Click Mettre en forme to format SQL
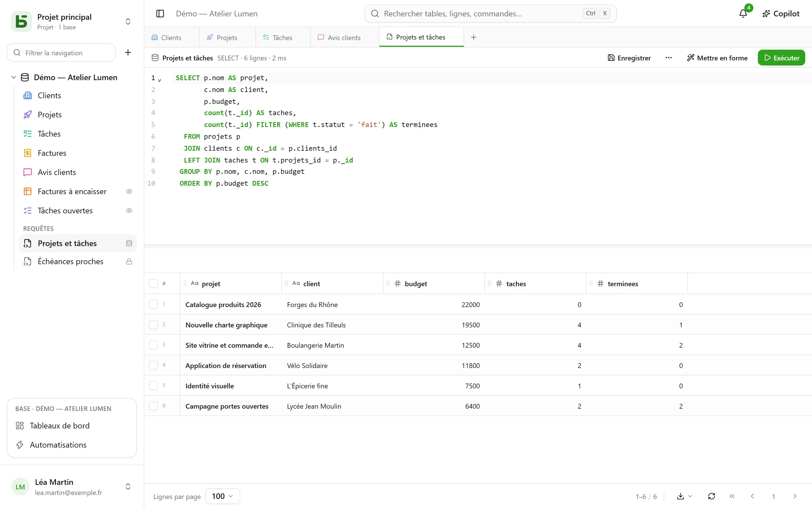812x508 pixels. pos(717,58)
